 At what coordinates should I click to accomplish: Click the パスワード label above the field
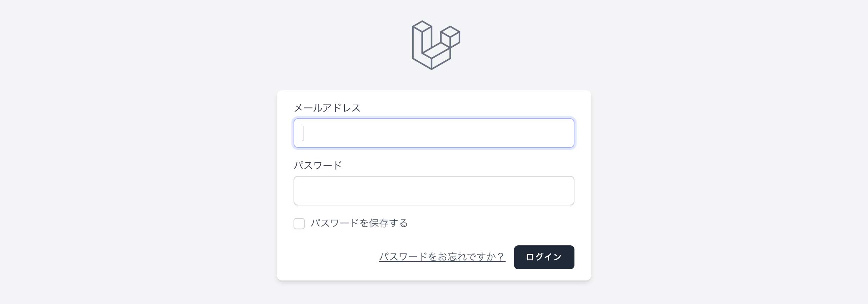(317, 165)
